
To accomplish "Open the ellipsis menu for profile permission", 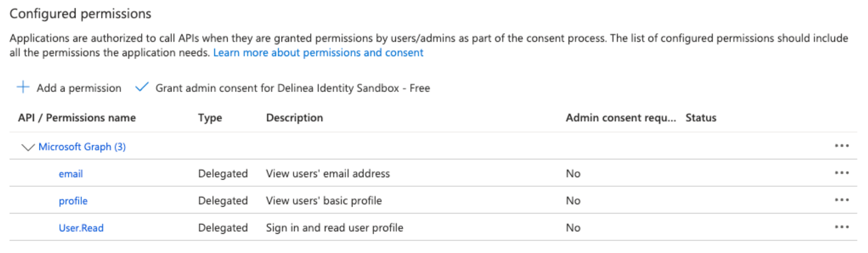I will coord(841,200).
